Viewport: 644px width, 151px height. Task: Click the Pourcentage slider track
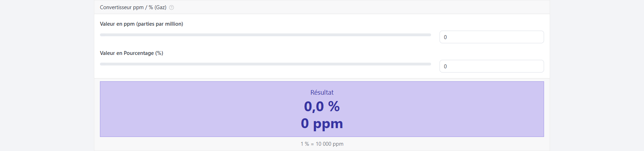[x=265, y=64]
